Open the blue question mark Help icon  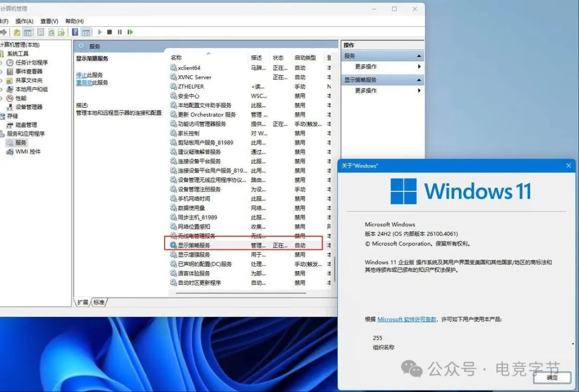(x=75, y=32)
